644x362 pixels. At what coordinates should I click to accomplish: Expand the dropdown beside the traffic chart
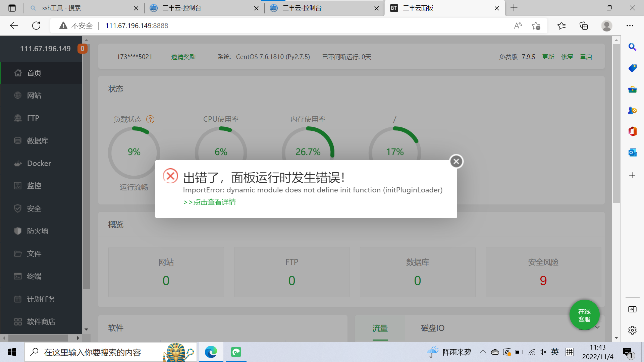pyautogui.click(x=597, y=327)
